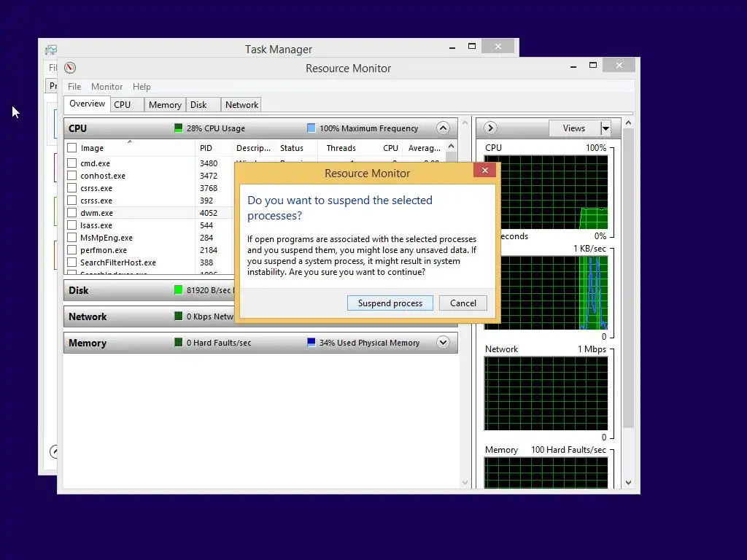Confirm with the Suspend process button

[390, 303]
